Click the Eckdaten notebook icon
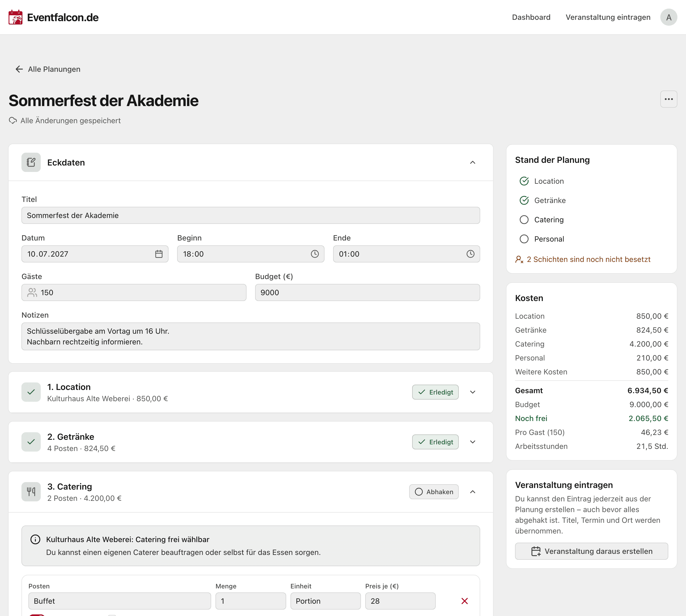 tap(31, 163)
